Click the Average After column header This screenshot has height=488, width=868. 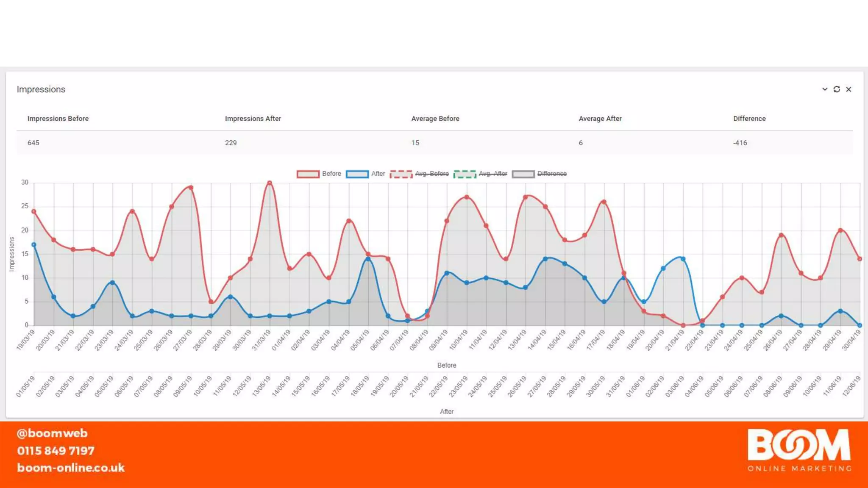600,119
